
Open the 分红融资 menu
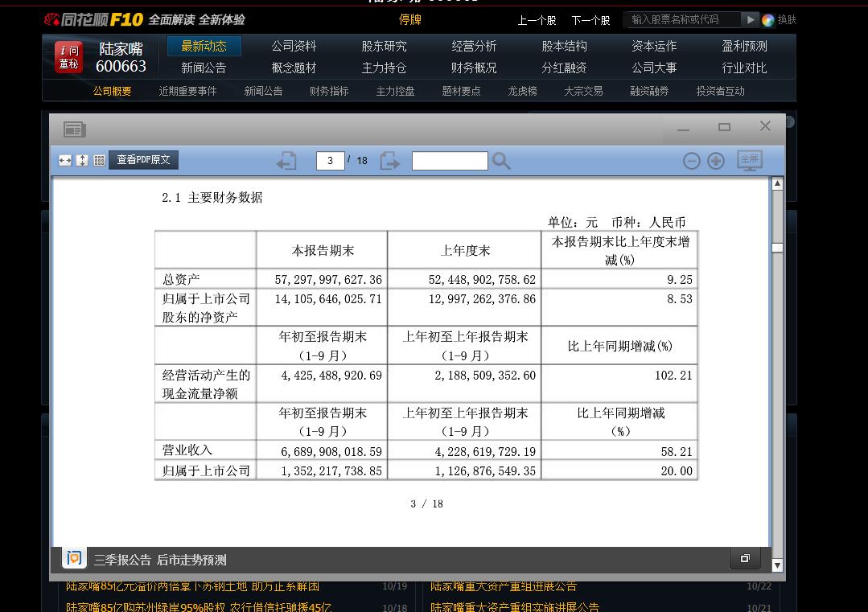pos(564,68)
